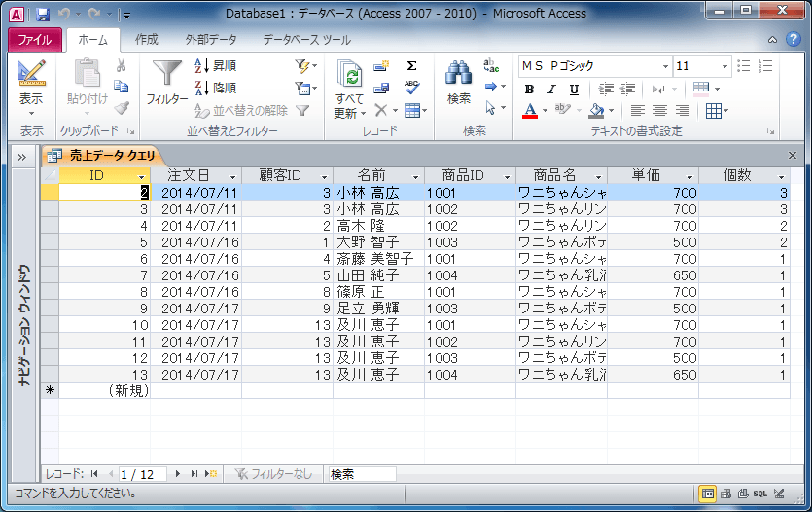Align text right
This screenshot has width=812, height=512.
tap(683, 110)
